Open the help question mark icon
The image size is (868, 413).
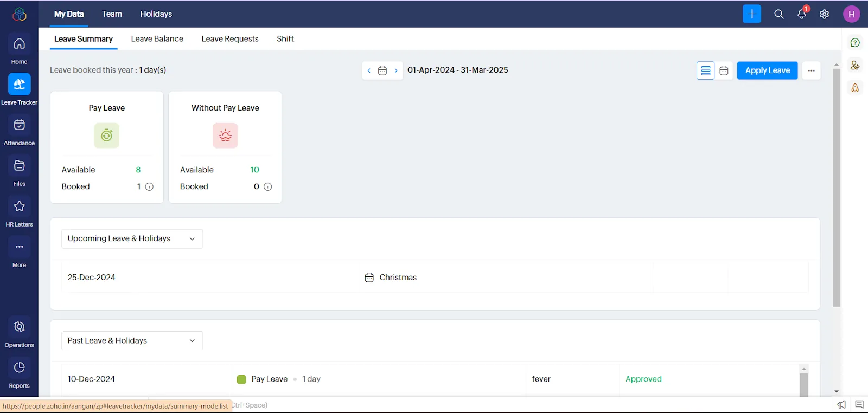pos(855,43)
